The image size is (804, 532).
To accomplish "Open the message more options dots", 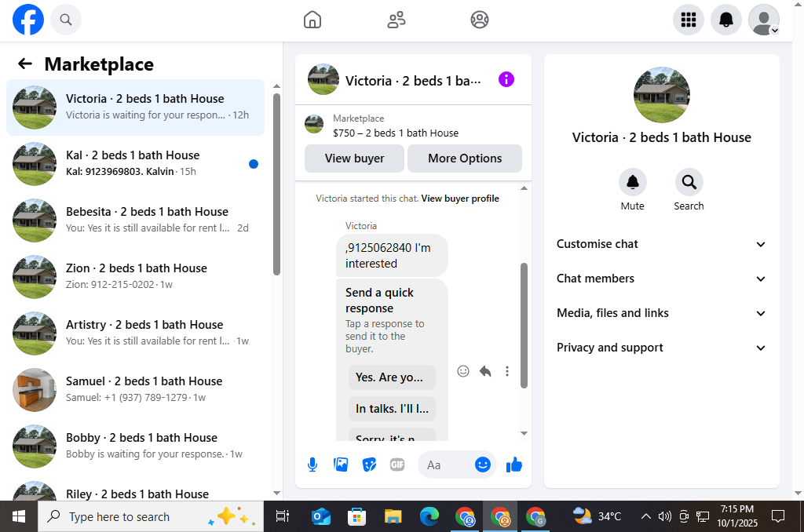I will [507, 371].
